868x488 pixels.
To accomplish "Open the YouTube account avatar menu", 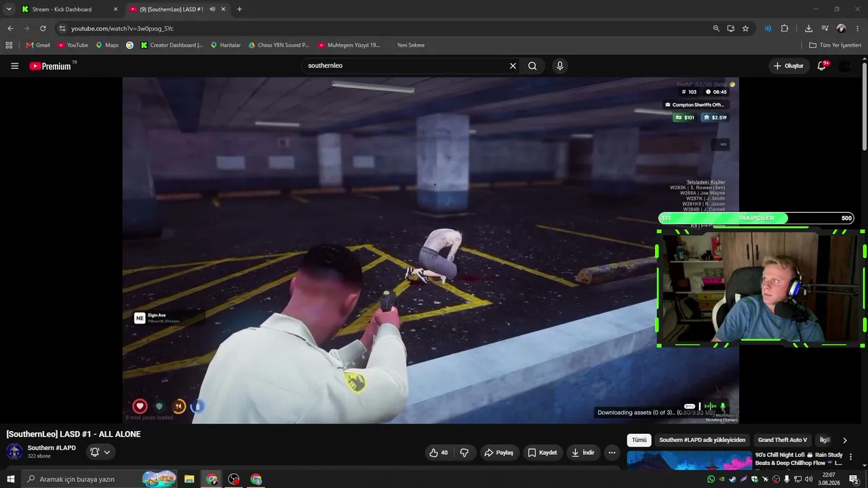I will click(x=845, y=66).
